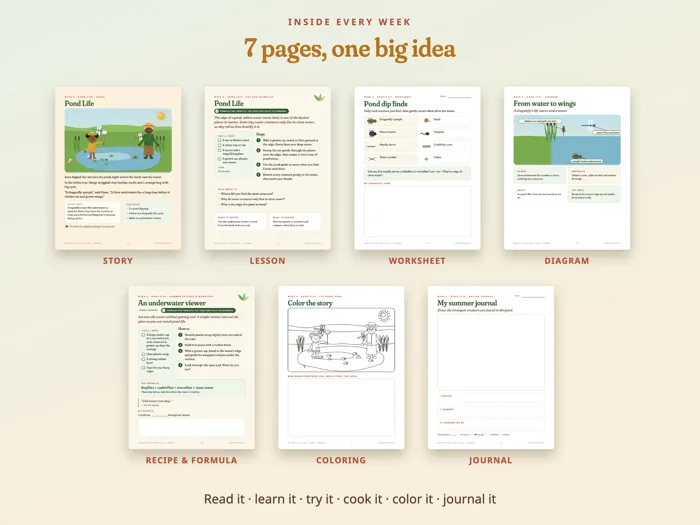Click the small red icon below Story text boxes
The height and width of the screenshot is (525, 700).
[67, 226]
